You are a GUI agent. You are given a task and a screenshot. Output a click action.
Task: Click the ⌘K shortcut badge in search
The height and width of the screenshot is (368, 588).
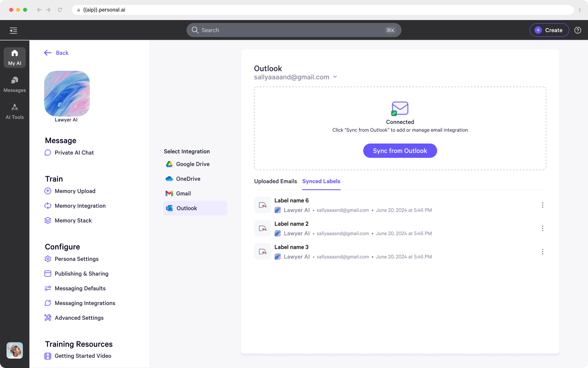coord(390,30)
